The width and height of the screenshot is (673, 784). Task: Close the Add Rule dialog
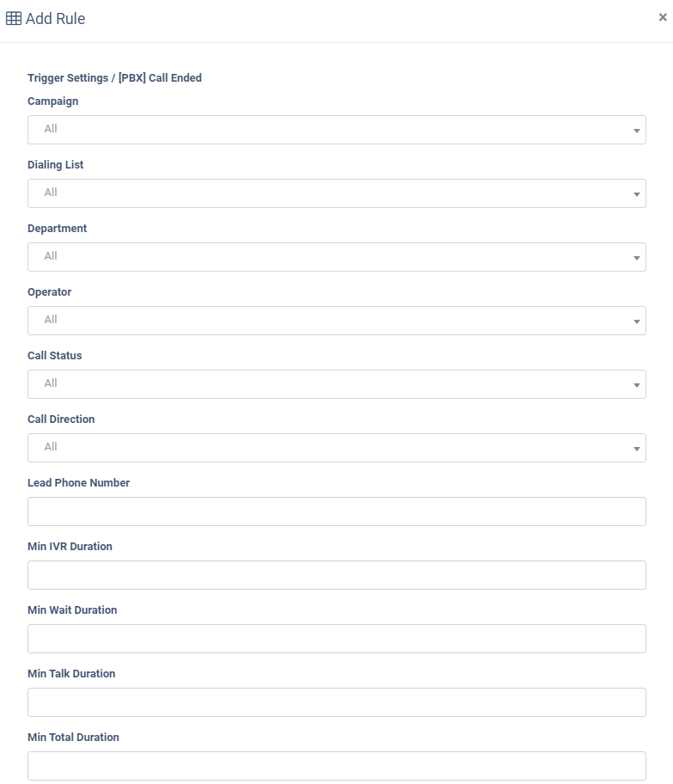(663, 17)
